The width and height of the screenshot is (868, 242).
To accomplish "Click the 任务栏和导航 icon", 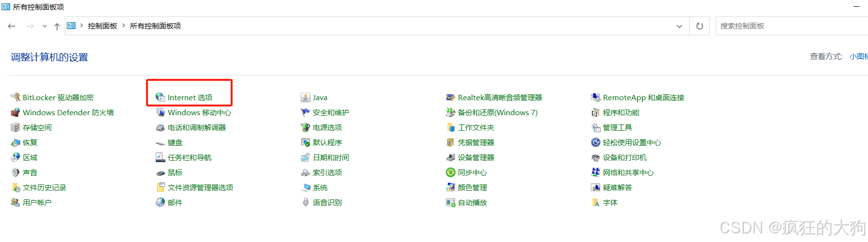I will 161,157.
